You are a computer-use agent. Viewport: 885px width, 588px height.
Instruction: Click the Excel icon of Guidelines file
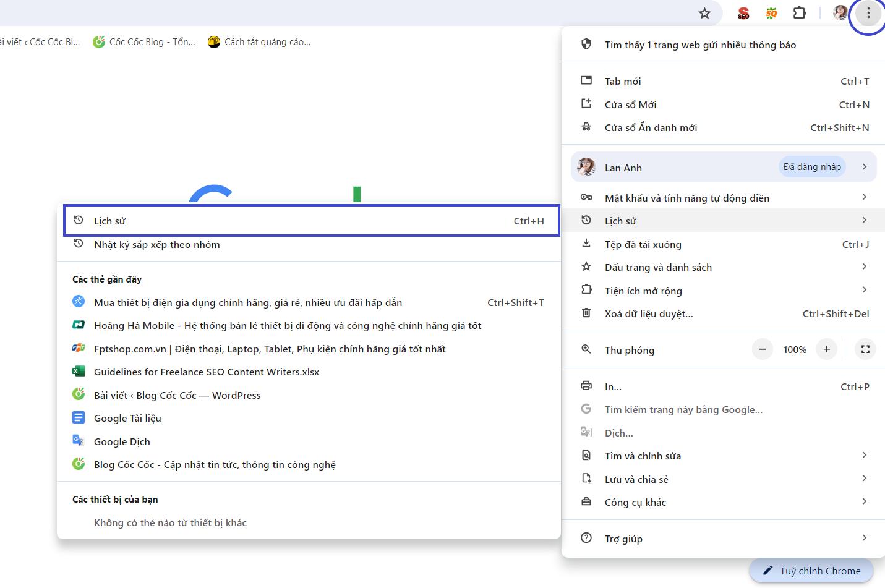pyautogui.click(x=79, y=371)
